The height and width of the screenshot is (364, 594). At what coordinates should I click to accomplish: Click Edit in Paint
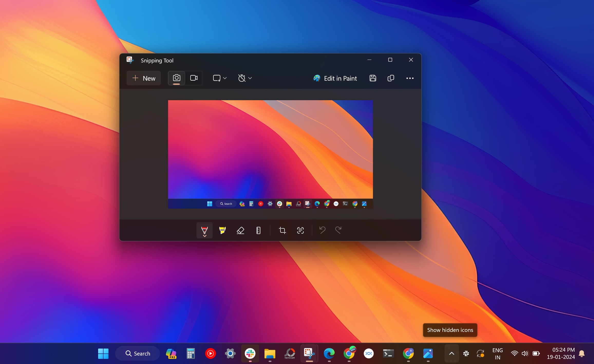[x=335, y=78]
